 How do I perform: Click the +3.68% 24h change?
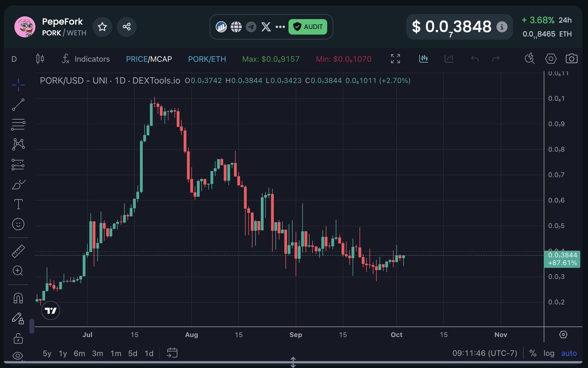click(546, 20)
